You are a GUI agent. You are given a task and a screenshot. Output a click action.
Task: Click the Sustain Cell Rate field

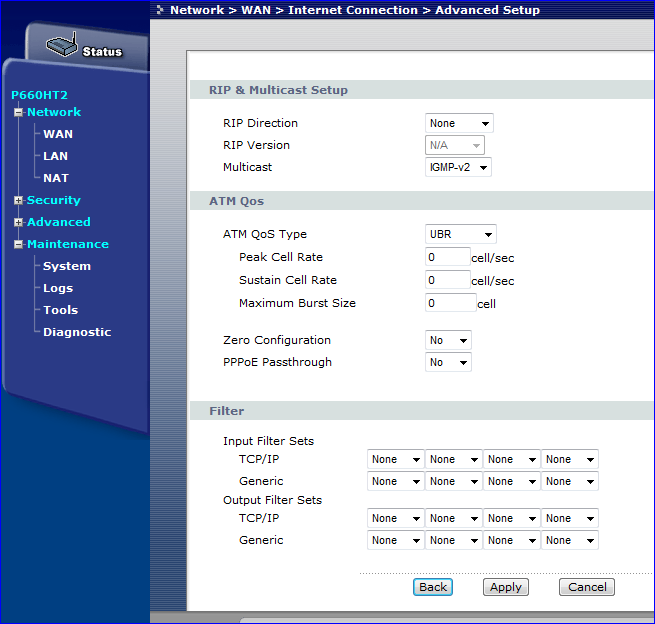pyautogui.click(x=448, y=280)
